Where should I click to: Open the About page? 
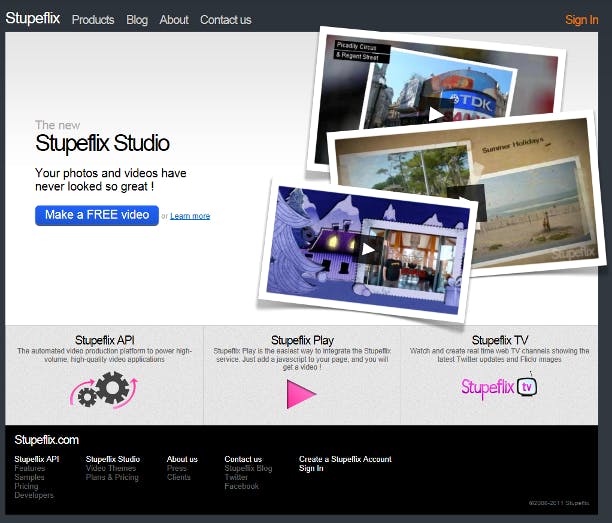174,20
